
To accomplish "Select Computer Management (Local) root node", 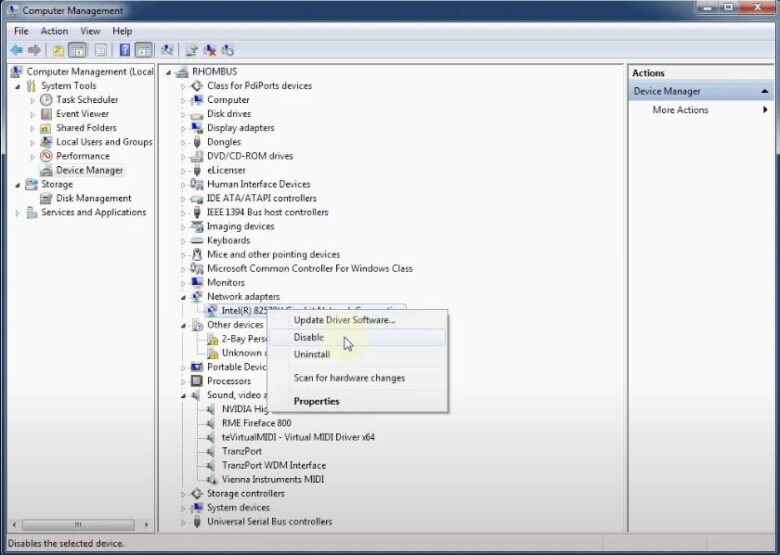I will click(90, 72).
